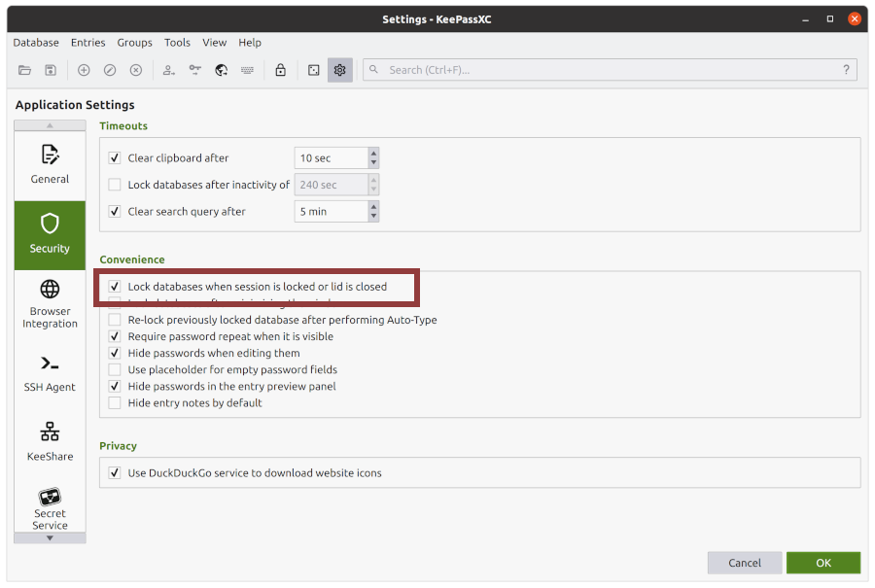
Task: Disable 'Hide passwords when editing them'
Action: click(x=114, y=353)
